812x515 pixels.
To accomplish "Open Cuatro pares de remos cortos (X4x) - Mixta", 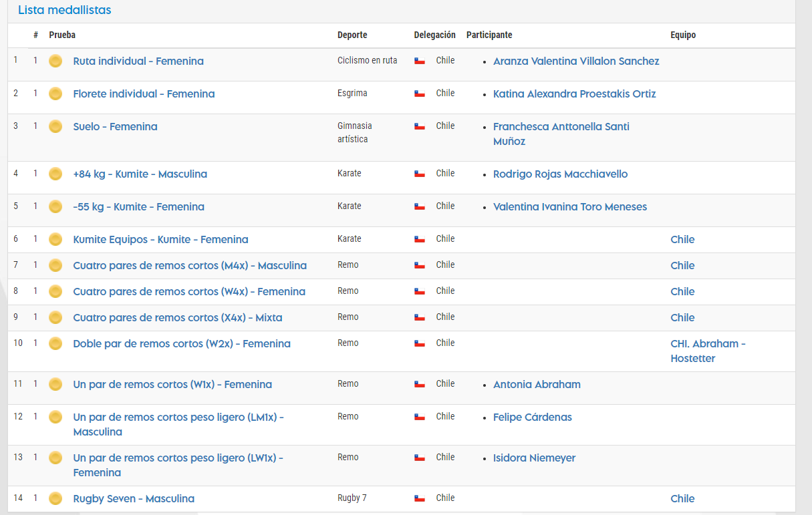I will click(177, 317).
